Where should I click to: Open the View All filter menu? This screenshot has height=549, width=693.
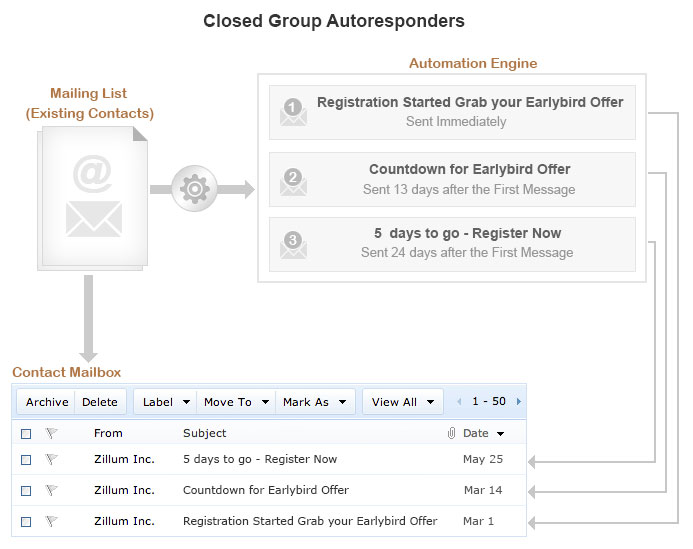pos(402,402)
